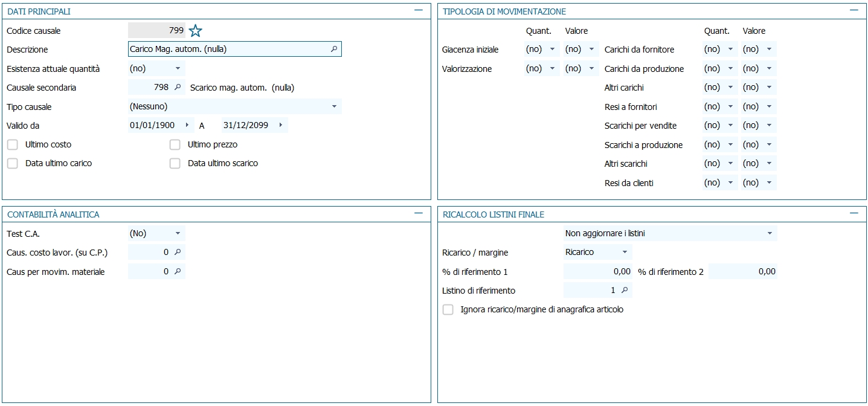Click the % di riferimento 2 field
This screenshot has width=868, height=406.
tap(743, 272)
